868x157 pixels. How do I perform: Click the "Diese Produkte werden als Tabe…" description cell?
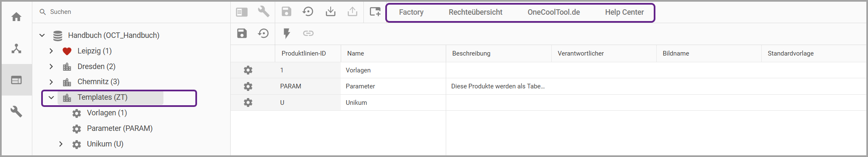point(498,86)
